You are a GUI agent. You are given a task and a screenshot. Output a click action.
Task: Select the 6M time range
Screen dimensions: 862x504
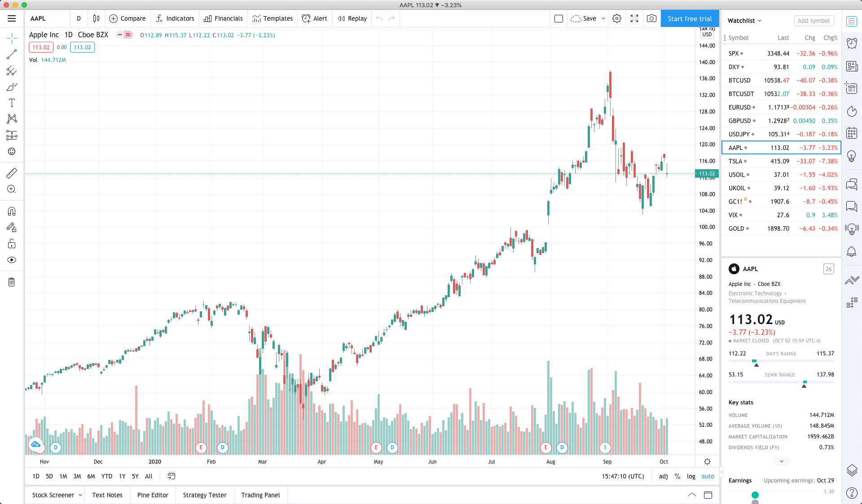click(91, 476)
